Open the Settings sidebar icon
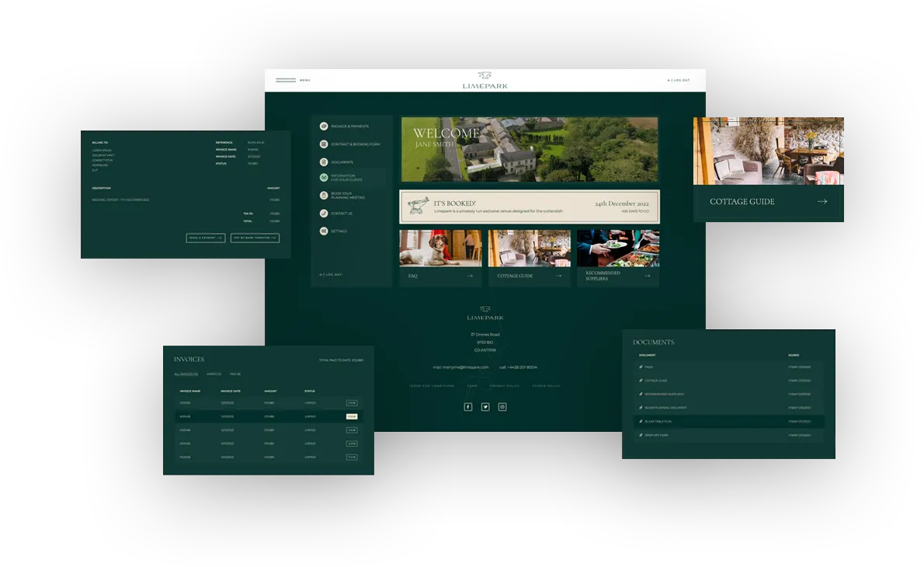 324,231
